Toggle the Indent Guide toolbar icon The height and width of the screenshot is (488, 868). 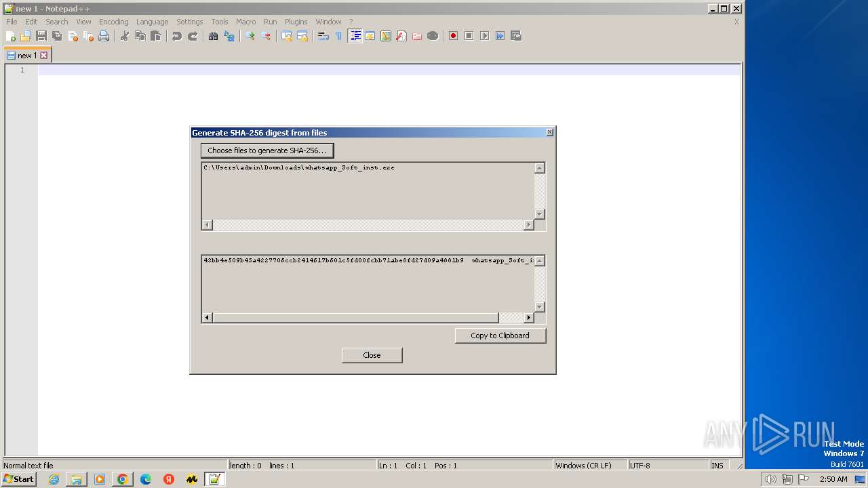coord(355,36)
